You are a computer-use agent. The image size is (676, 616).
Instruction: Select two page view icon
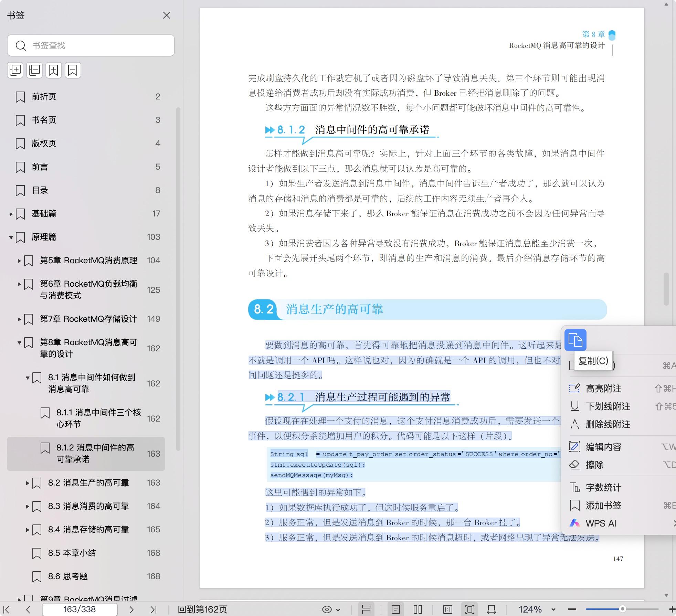pyautogui.click(x=418, y=609)
